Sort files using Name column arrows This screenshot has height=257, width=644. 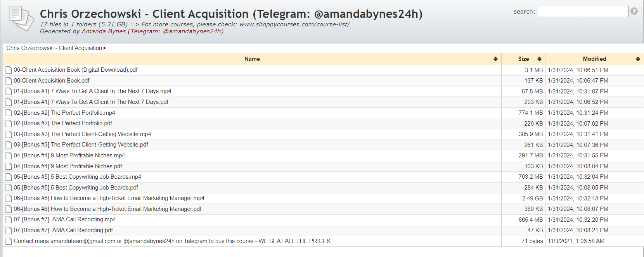(x=495, y=59)
